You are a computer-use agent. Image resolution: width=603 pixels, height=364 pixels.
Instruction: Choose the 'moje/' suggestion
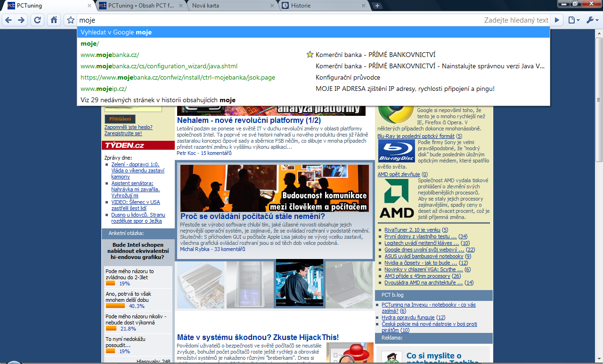tap(313, 44)
